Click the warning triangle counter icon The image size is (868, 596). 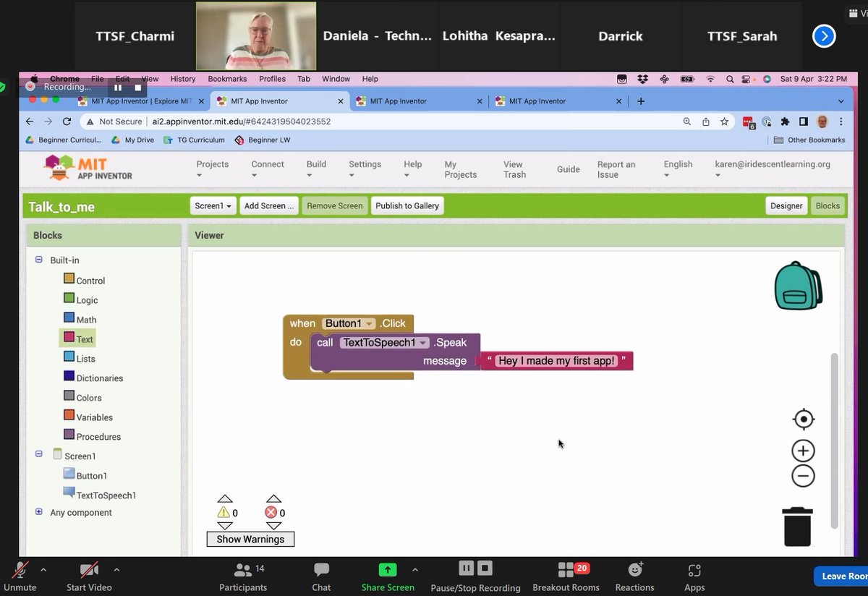coord(224,512)
